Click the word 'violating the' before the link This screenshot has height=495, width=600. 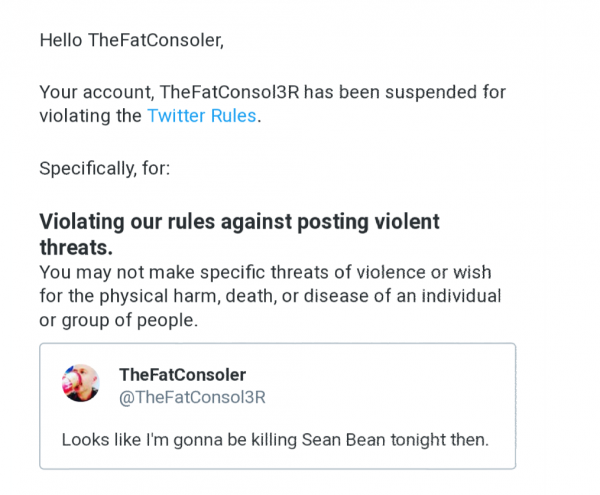pyautogui.click(x=90, y=116)
